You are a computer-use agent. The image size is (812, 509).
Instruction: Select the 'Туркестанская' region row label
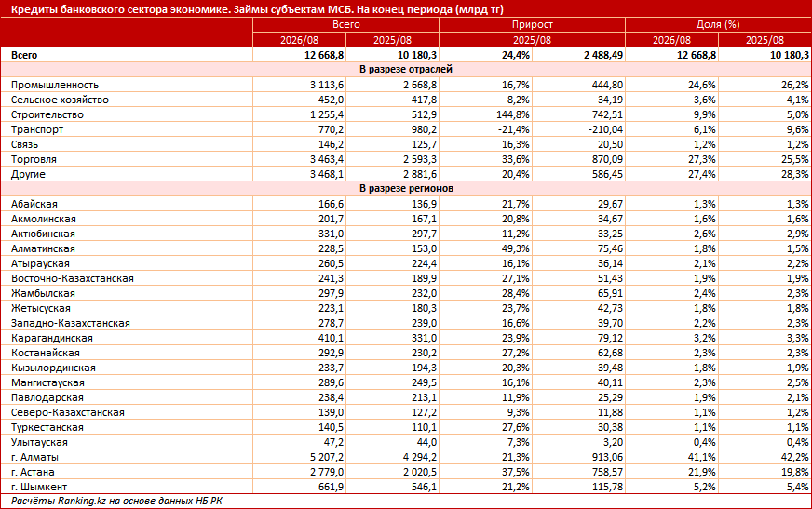coord(47,428)
